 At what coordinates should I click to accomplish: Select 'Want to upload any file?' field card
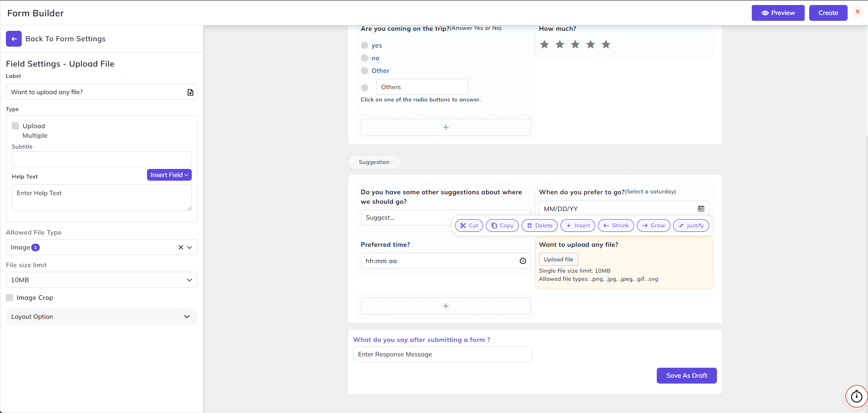click(624, 262)
